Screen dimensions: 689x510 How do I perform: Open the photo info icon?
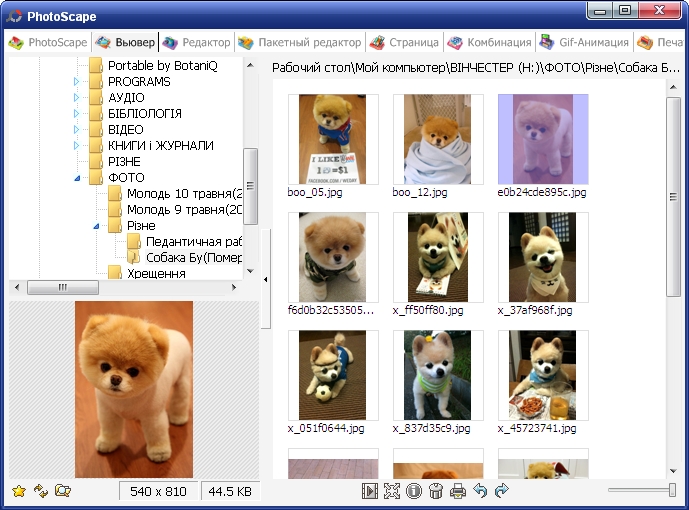[x=413, y=491]
